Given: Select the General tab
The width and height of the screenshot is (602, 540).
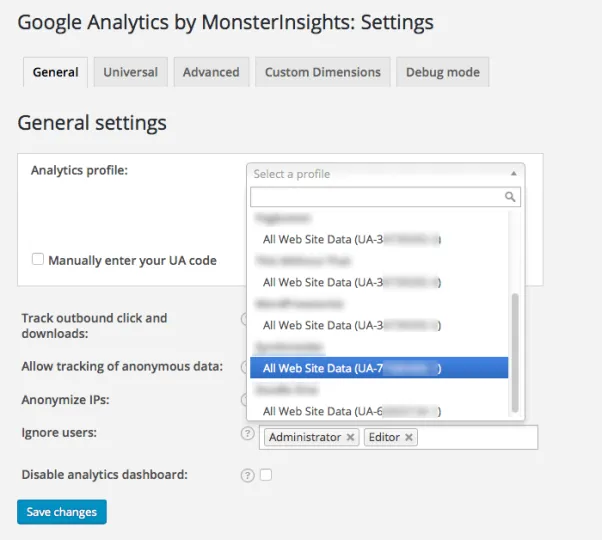Looking at the screenshot, I should [x=55, y=72].
